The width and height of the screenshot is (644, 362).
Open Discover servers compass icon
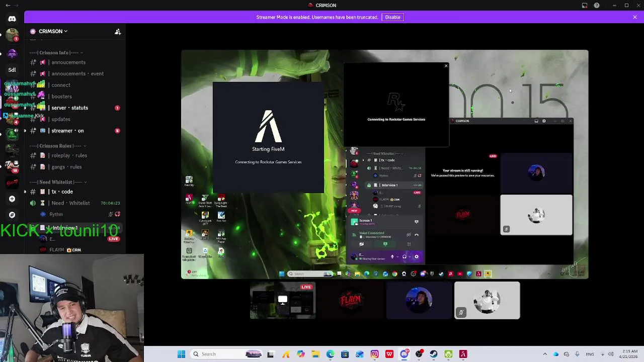12,215
